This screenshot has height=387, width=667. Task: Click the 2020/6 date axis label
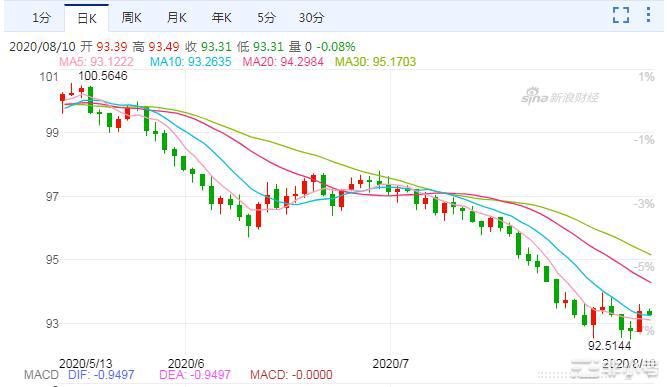pyautogui.click(x=186, y=364)
